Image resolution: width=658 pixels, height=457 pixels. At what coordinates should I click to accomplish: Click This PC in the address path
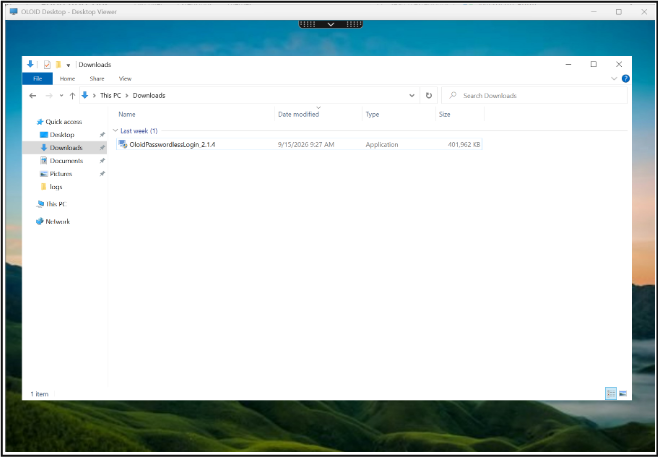pyautogui.click(x=110, y=96)
